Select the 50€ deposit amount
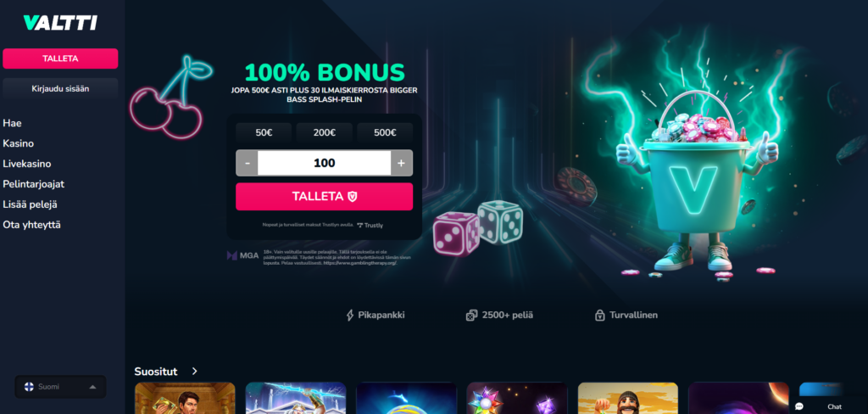Image resolution: width=868 pixels, height=414 pixels. point(264,133)
